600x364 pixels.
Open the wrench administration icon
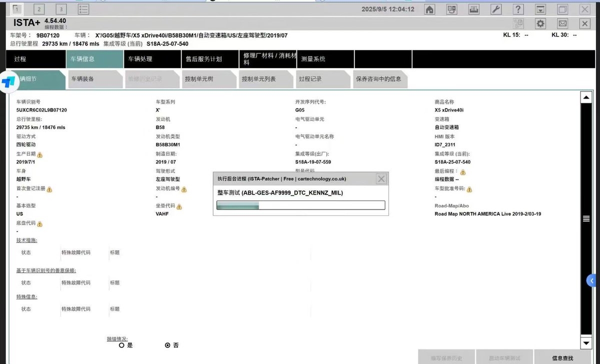pos(496,9)
